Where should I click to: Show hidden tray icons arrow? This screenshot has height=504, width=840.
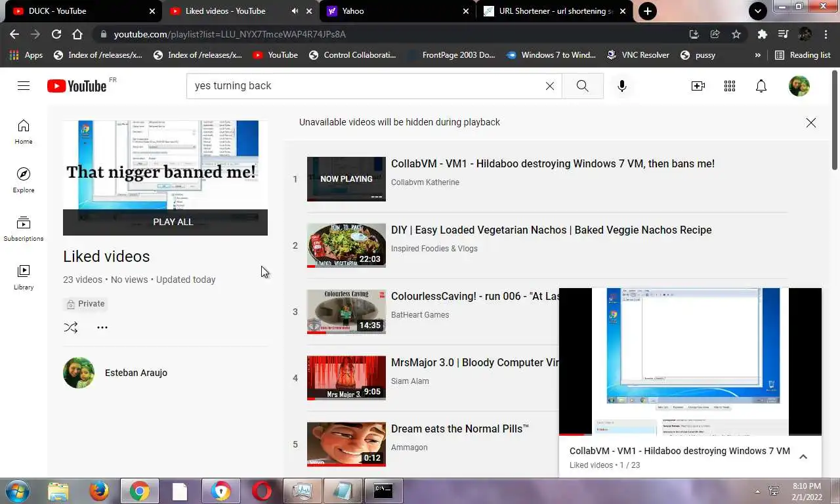click(757, 491)
